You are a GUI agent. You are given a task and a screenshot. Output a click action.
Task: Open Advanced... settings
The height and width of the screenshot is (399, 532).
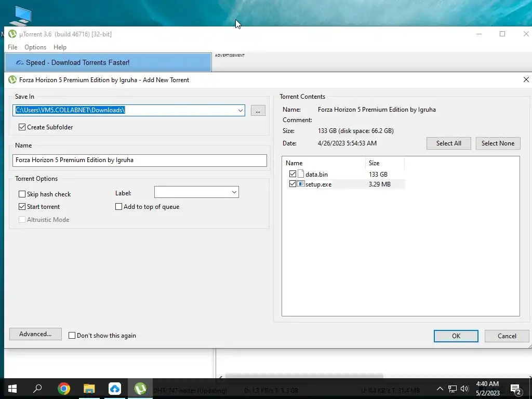point(35,334)
